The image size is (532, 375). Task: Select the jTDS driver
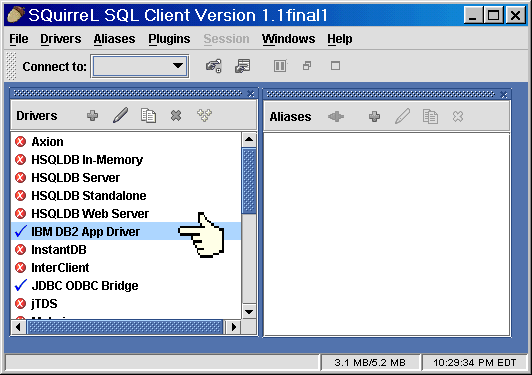pyautogui.click(x=126, y=303)
